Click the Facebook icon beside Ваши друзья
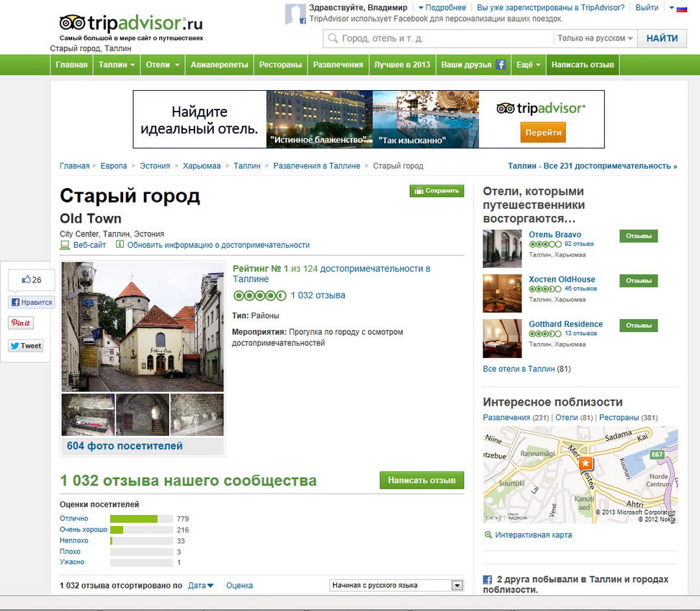This screenshot has height=611, width=700. click(x=500, y=65)
